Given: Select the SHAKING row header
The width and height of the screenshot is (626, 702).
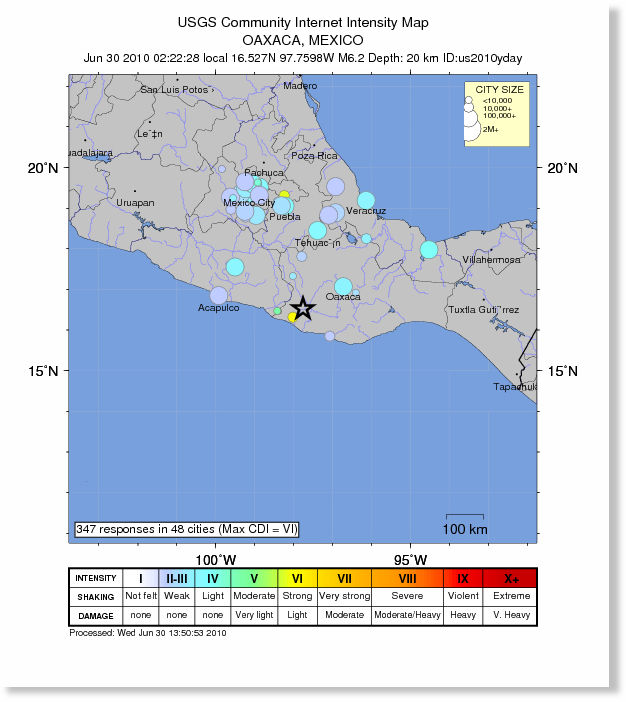Looking at the screenshot, I should tap(96, 597).
